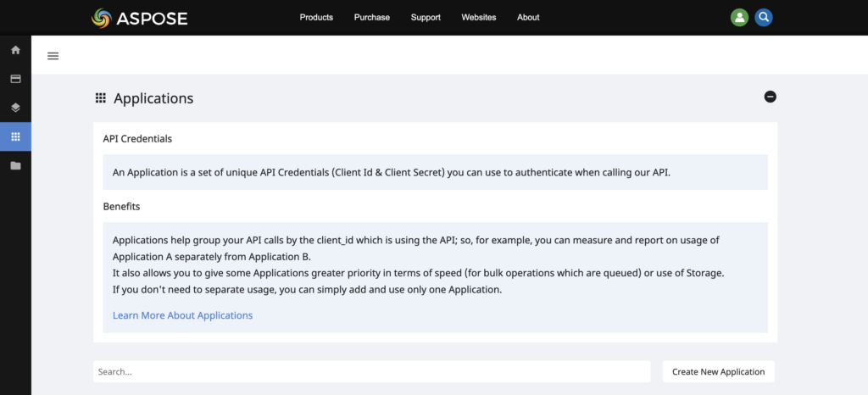Collapse the Applications info panel with minus button
This screenshot has height=395, width=868.
[770, 97]
